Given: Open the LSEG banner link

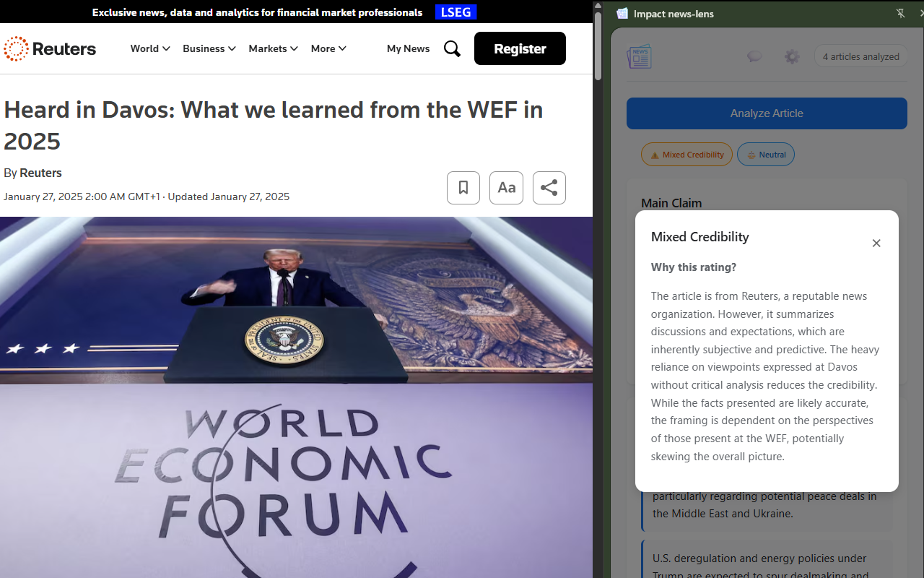Looking at the screenshot, I should tap(456, 12).
